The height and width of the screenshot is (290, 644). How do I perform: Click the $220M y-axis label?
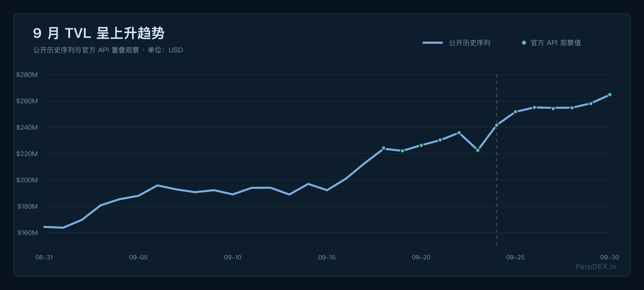tap(27, 153)
